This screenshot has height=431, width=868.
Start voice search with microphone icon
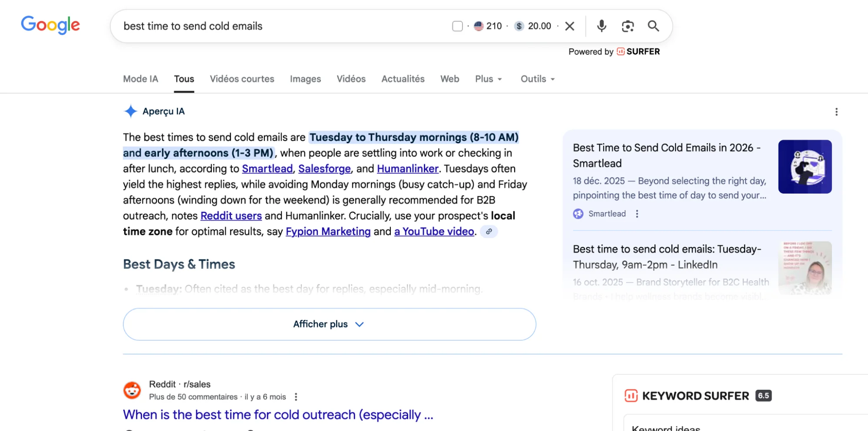(601, 26)
